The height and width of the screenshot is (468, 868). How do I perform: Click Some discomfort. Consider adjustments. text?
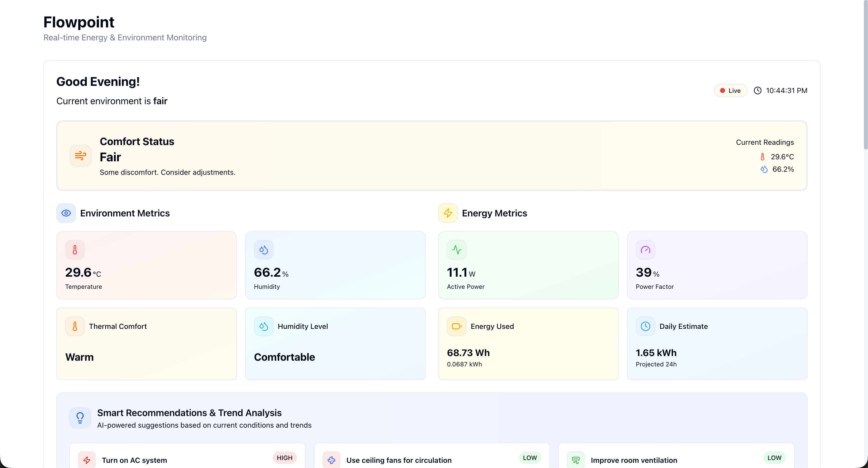click(x=167, y=172)
